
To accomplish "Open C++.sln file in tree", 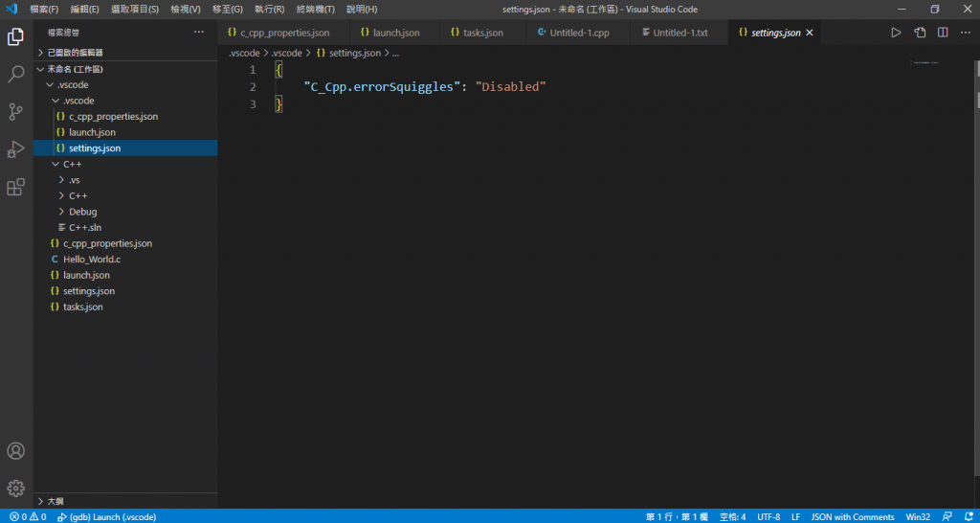I will [x=85, y=228].
